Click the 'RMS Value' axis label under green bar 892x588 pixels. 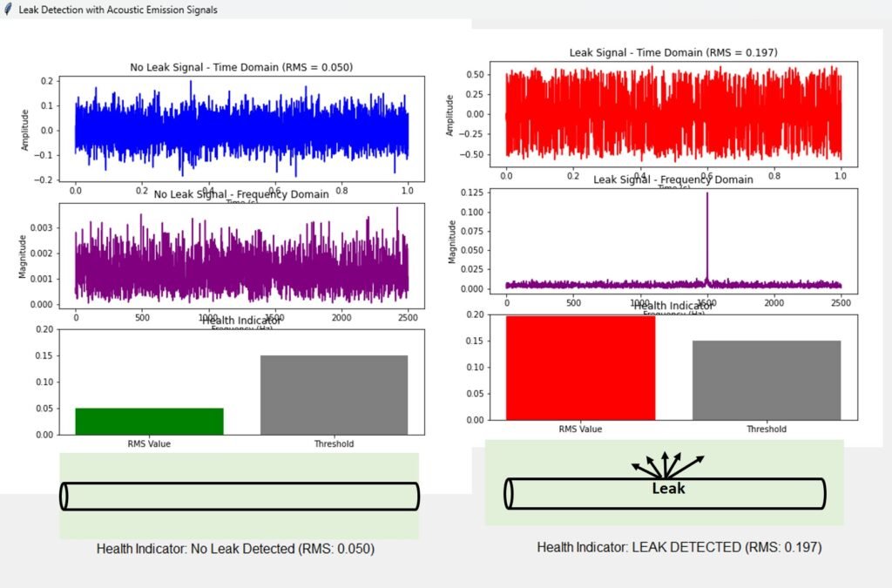tap(149, 444)
